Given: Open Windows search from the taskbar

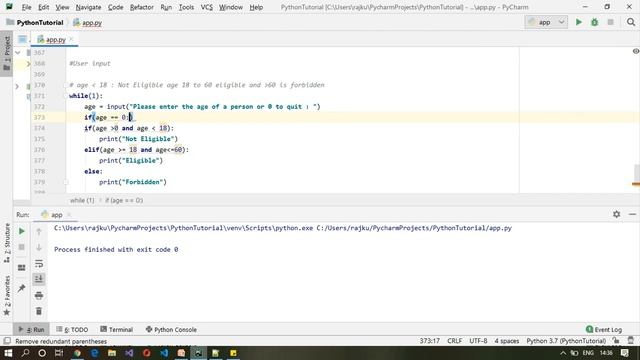Looking at the screenshot, I should tap(25, 353).
